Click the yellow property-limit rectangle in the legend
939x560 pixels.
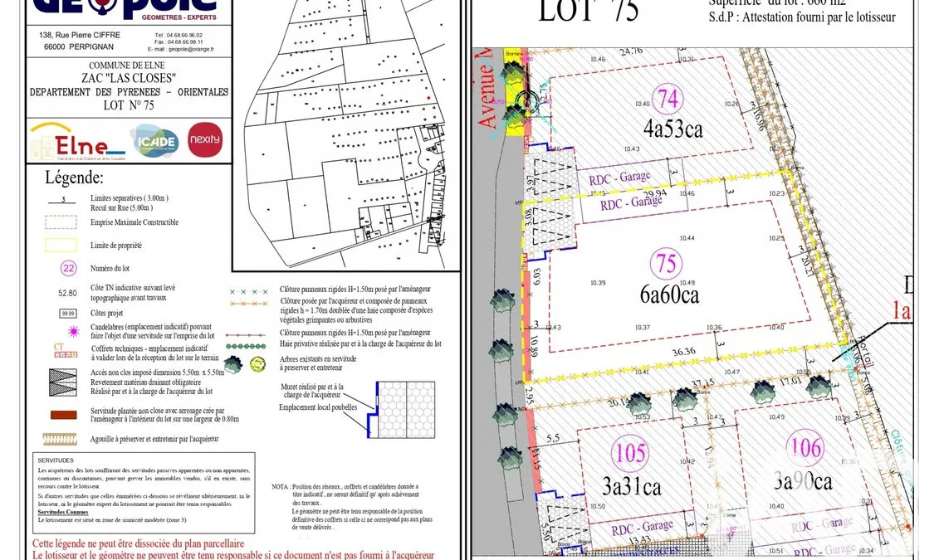tap(61, 245)
